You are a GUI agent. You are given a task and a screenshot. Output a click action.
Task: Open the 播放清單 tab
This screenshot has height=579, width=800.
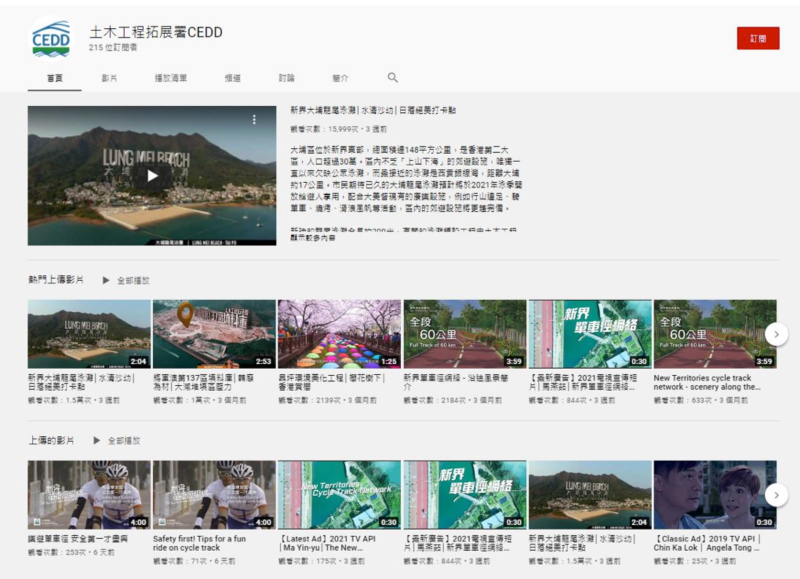170,78
